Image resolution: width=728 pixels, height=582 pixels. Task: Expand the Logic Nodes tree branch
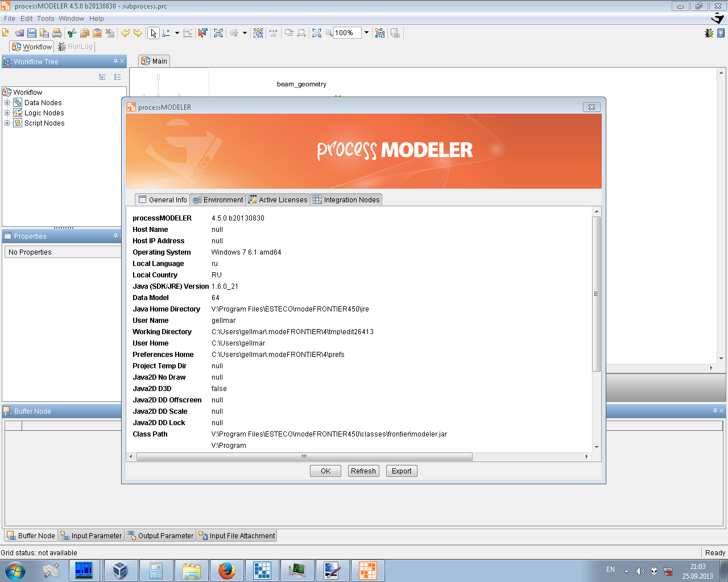[x=7, y=113]
